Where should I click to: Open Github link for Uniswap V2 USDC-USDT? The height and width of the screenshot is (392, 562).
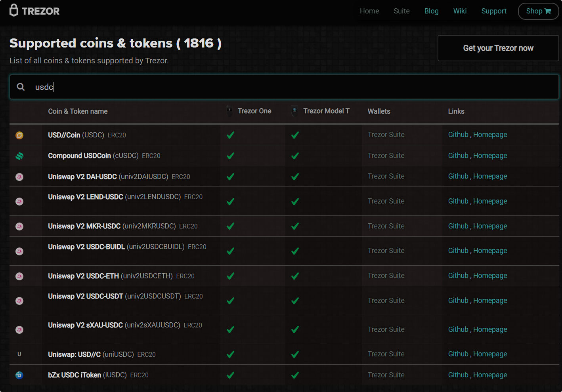(458, 301)
